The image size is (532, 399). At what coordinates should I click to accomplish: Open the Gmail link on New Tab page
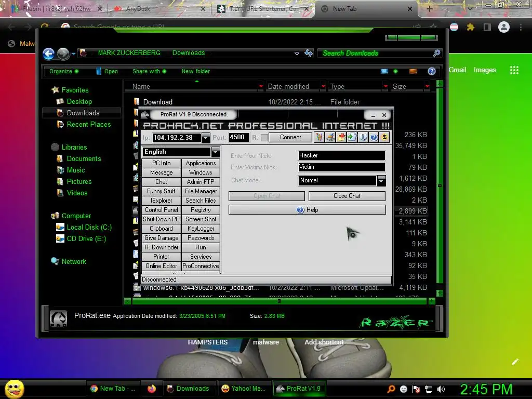pos(457,70)
